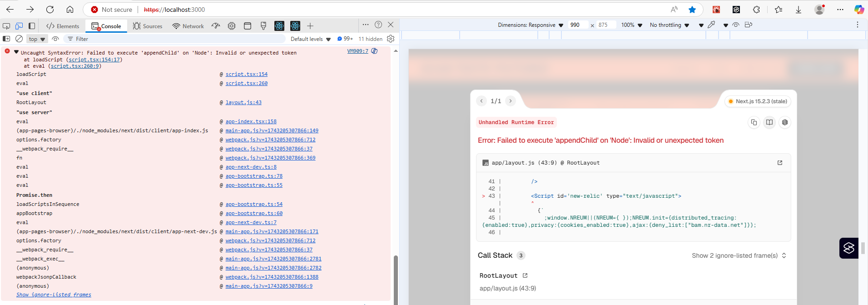
Task: Click floating overlay button at right edge
Action: point(849,248)
